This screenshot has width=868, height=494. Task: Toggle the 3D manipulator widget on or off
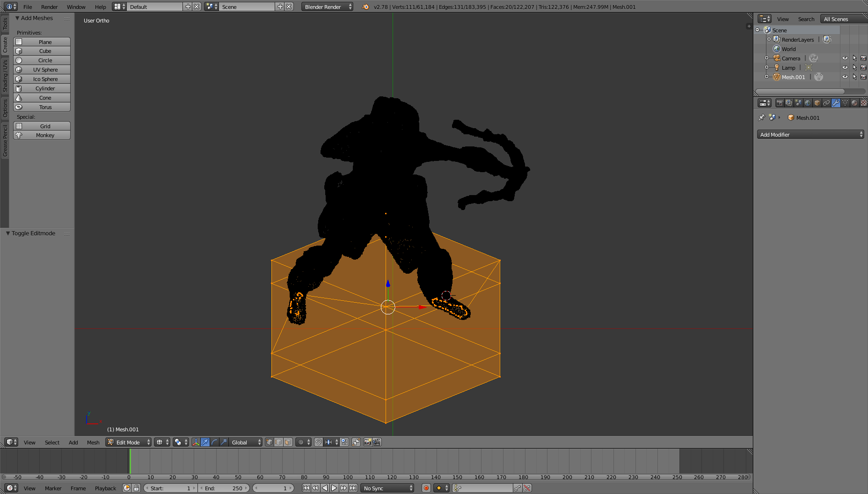(196, 442)
